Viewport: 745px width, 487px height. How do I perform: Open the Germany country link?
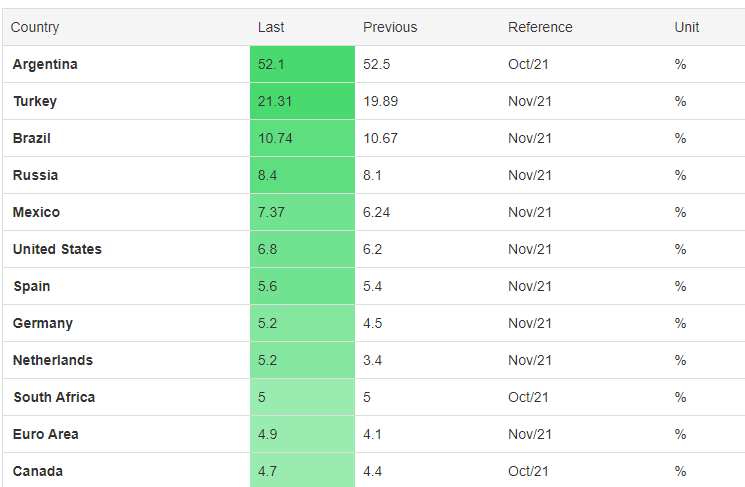pos(42,324)
